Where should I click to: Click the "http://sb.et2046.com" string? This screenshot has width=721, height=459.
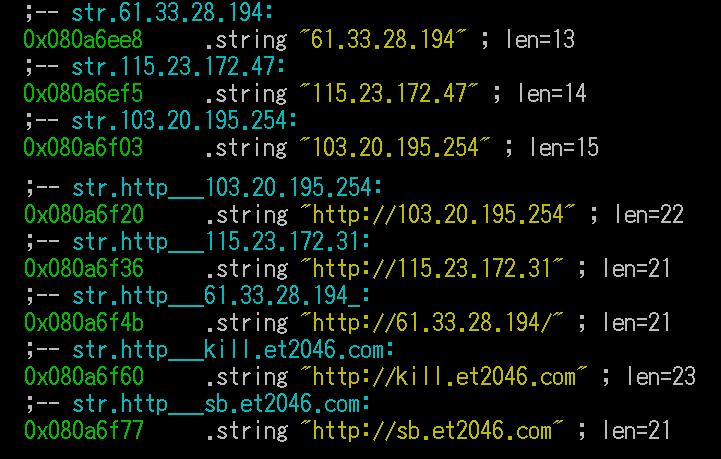click(431, 431)
